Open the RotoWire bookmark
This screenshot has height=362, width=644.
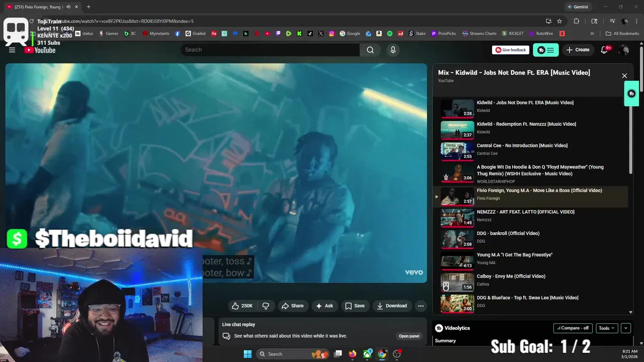pos(541,34)
